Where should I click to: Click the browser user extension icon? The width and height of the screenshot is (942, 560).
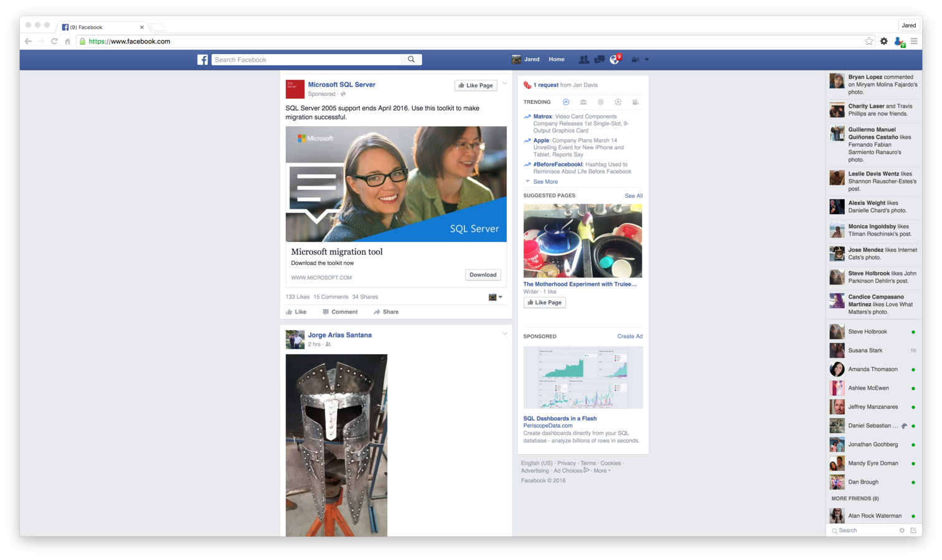click(x=899, y=42)
